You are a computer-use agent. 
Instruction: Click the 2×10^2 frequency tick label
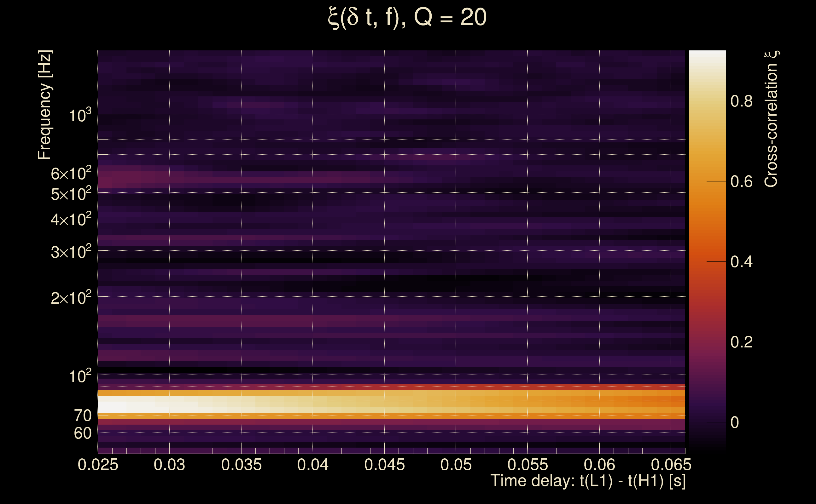click(x=71, y=298)
